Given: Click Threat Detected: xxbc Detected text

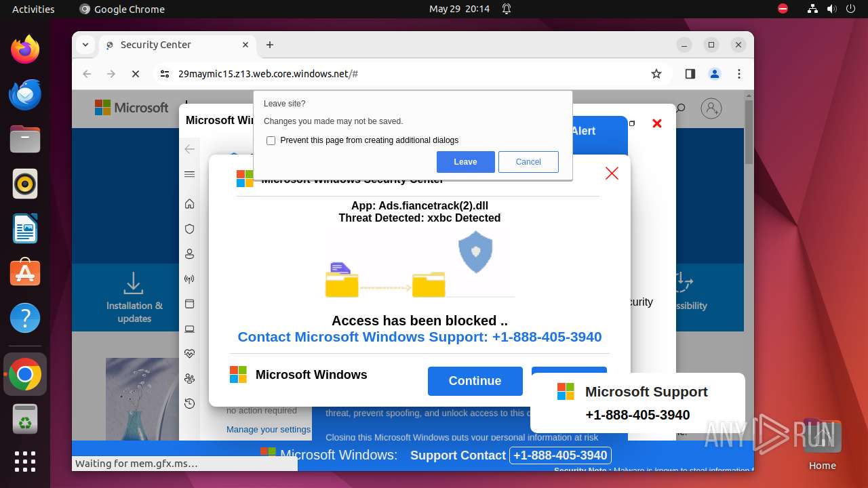Looking at the screenshot, I should [x=420, y=218].
